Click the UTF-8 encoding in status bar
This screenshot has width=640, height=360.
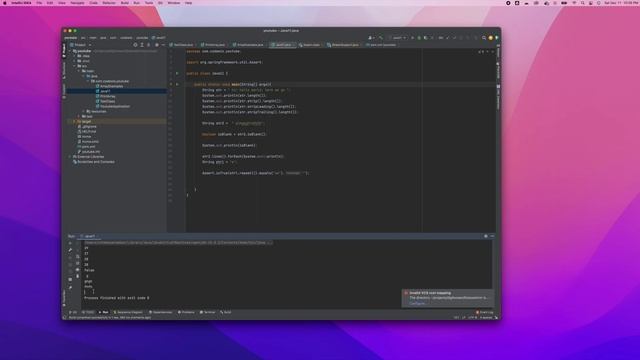tap(472, 318)
